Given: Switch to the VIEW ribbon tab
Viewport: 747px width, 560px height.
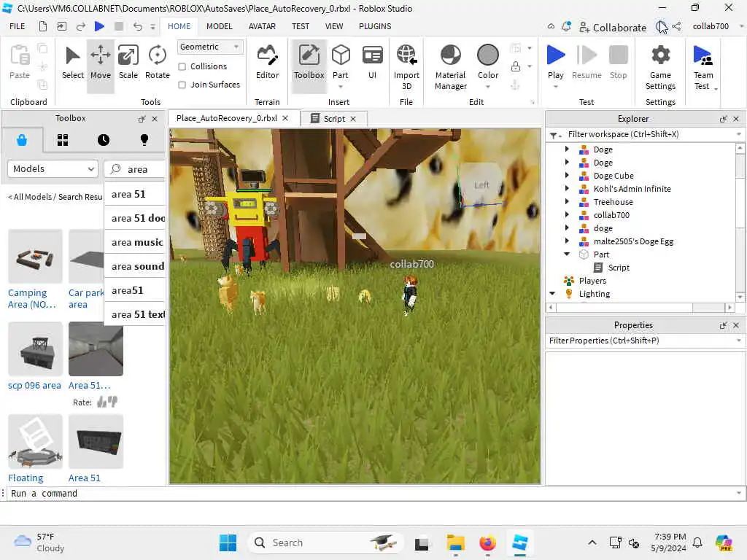Looking at the screenshot, I should tap(334, 26).
